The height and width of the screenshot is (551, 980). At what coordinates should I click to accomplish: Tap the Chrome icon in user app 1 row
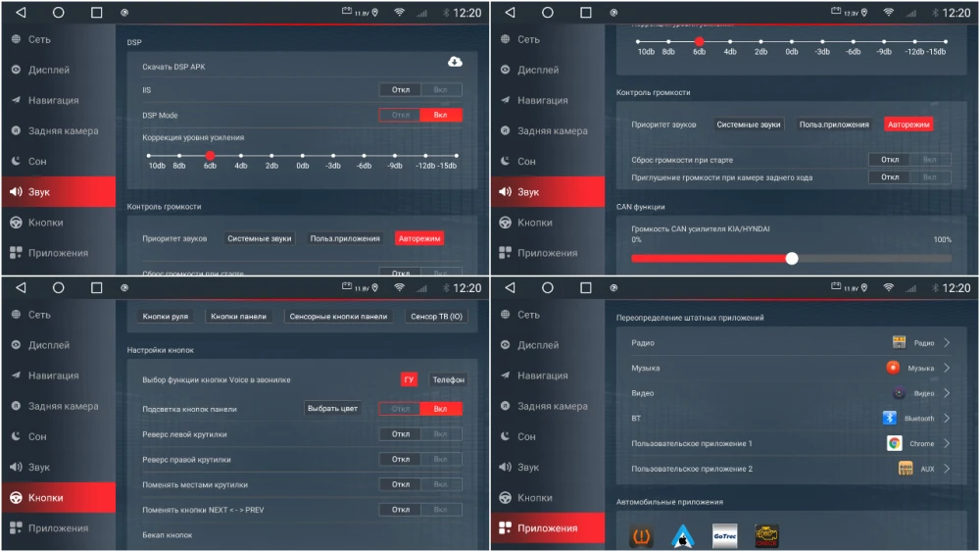[895, 443]
